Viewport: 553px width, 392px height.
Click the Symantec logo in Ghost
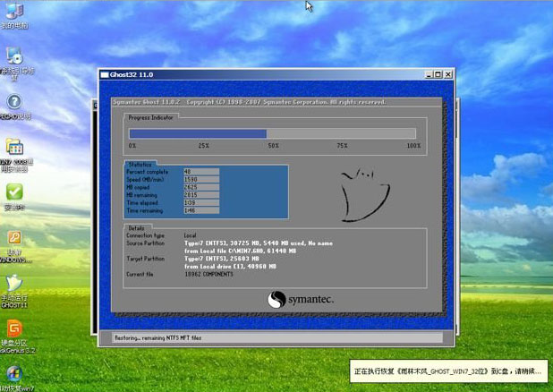pos(301,300)
